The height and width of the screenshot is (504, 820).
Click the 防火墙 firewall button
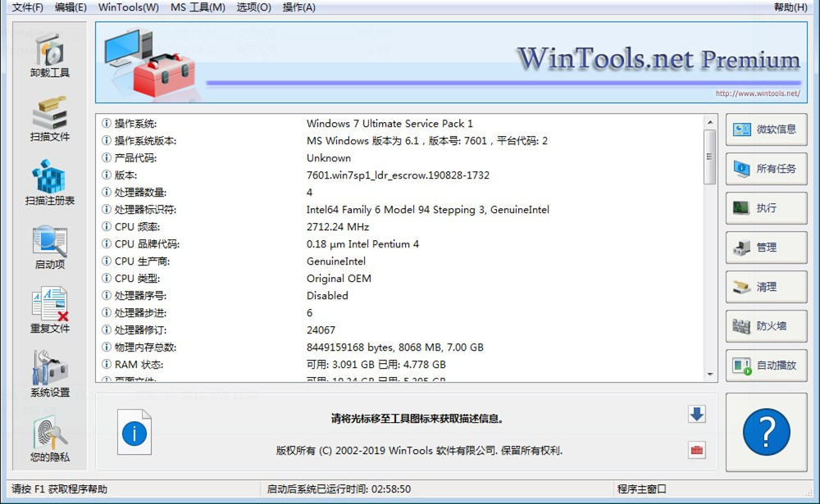(766, 326)
